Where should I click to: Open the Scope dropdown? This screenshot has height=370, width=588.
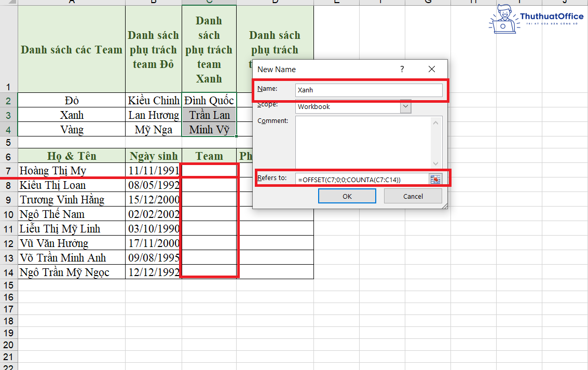tap(406, 106)
